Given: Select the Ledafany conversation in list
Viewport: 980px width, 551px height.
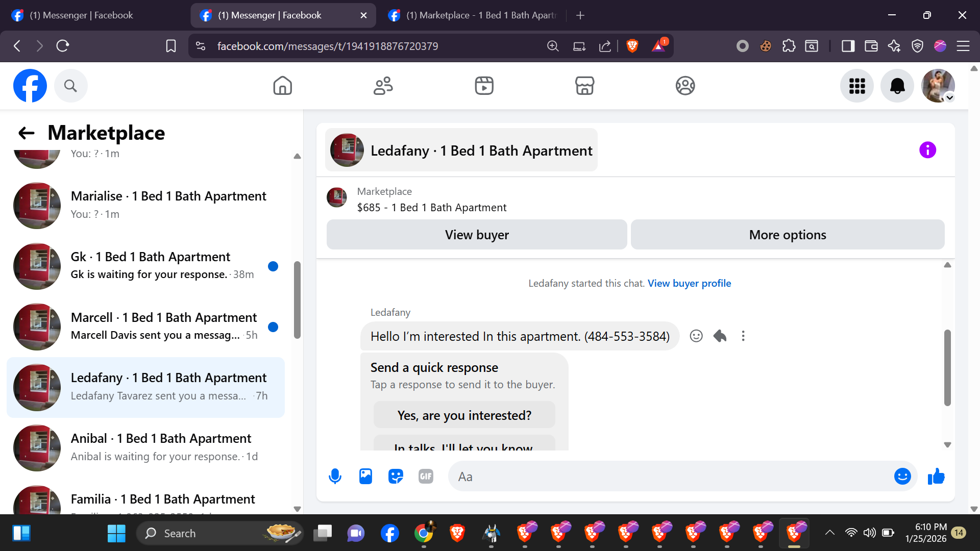Looking at the screenshot, I should pos(145,387).
